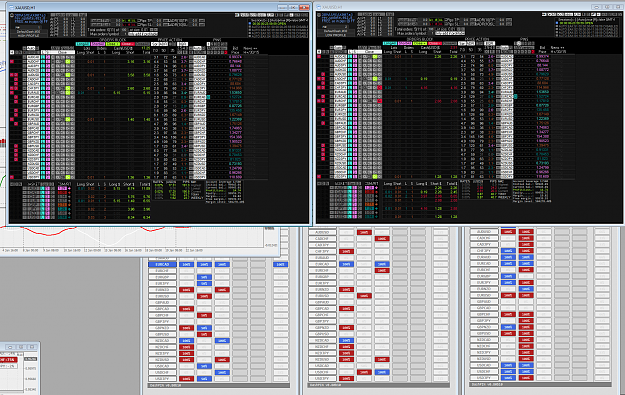Image resolution: width=625 pixels, height=395 pixels.
Task: Click blue signal in NZDCAD row, middle panel
Action: point(346,340)
